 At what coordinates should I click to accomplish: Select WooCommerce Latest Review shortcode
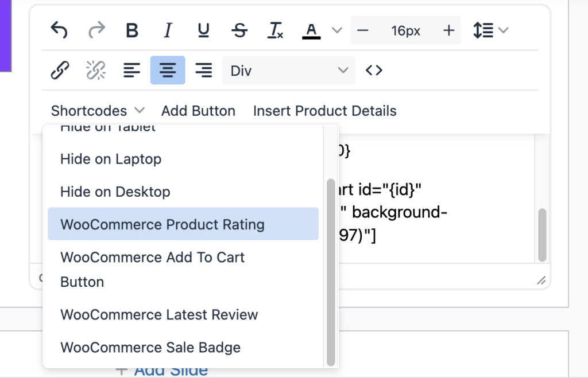click(x=158, y=314)
